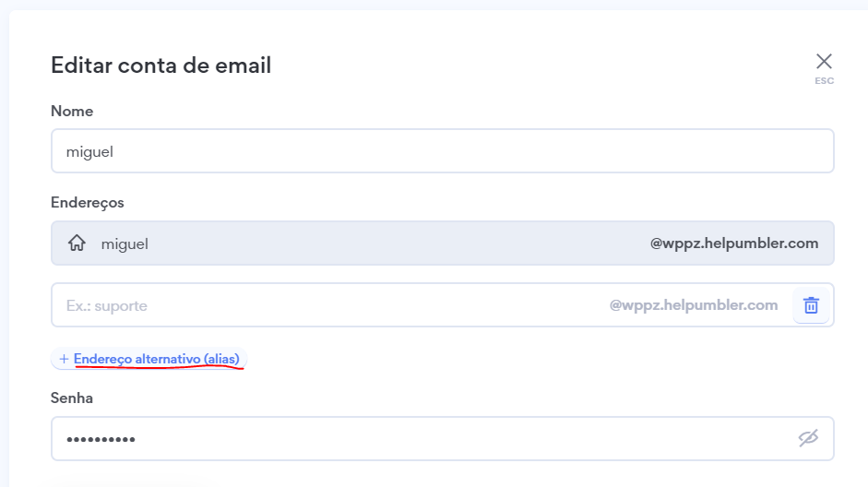The height and width of the screenshot is (487, 868).
Task: Click the plus icon before Endereço alternativo
Action: [x=64, y=359]
